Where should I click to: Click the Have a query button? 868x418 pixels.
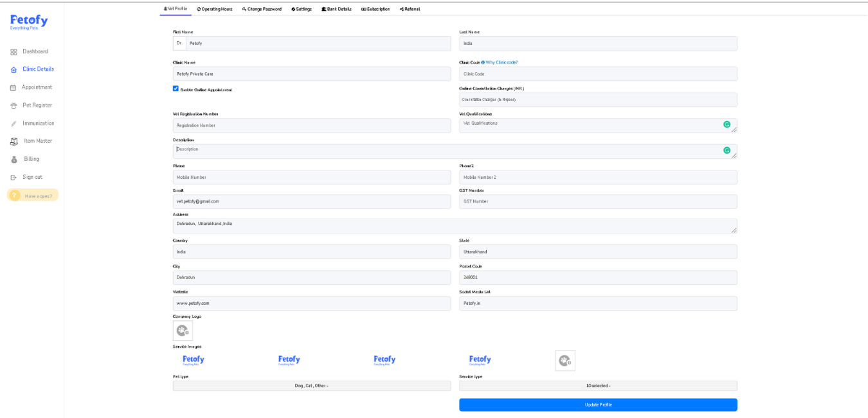coord(33,195)
